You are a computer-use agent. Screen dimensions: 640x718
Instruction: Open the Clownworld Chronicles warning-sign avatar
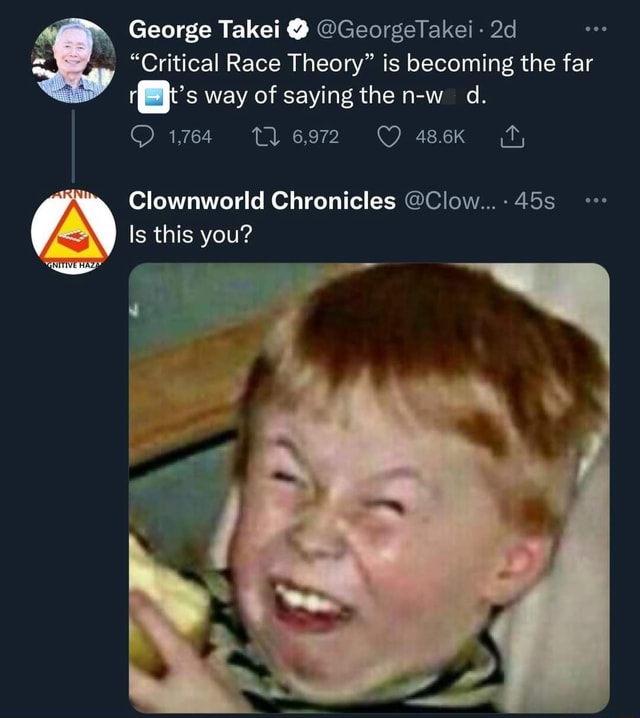pos(73,233)
